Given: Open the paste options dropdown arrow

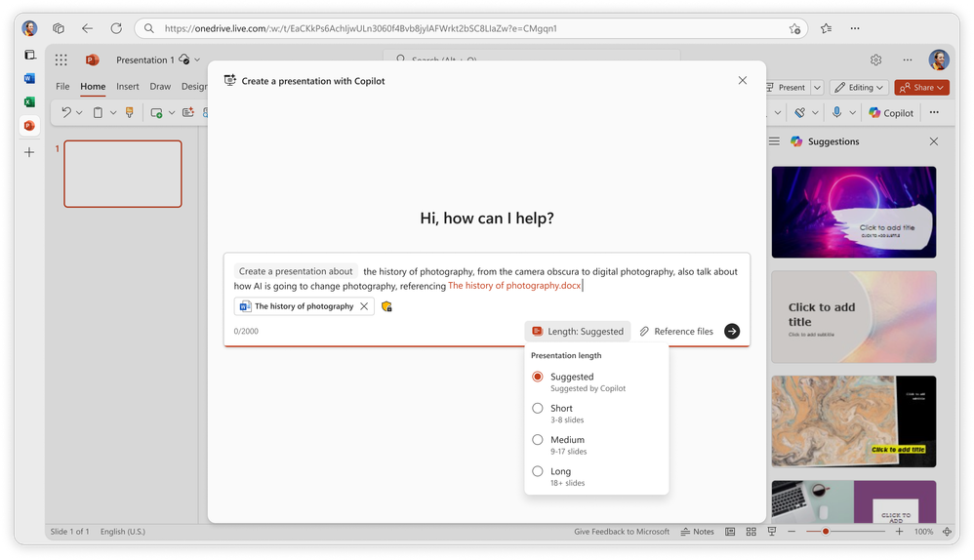Looking at the screenshot, I should click(x=113, y=112).
